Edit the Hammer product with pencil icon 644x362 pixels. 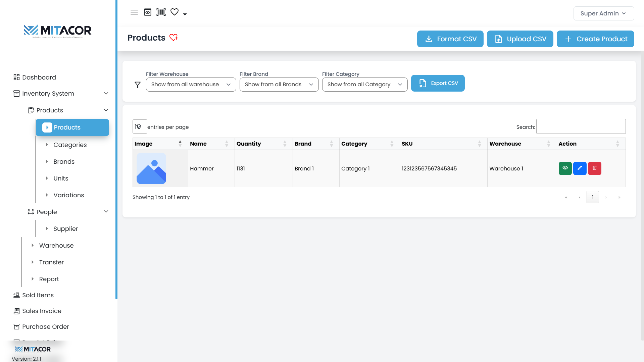click(580, 168)
